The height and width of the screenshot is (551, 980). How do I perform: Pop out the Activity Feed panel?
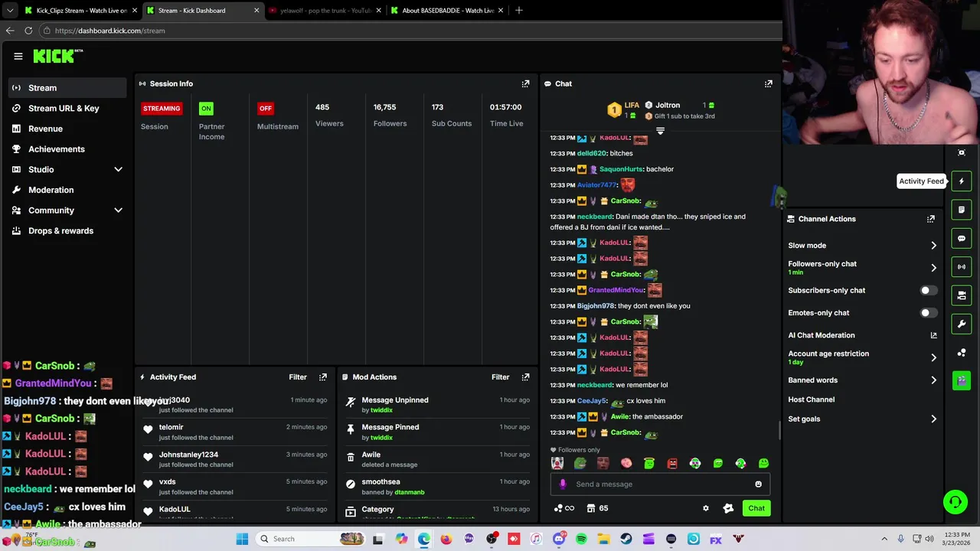(323, 377)
